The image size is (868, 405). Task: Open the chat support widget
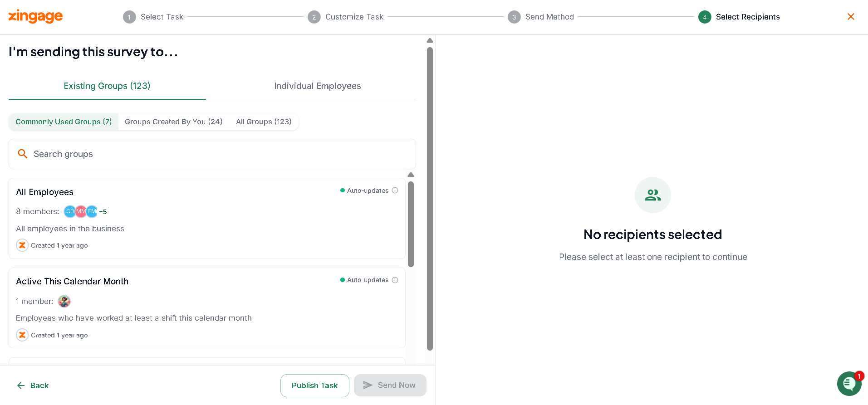849,384
